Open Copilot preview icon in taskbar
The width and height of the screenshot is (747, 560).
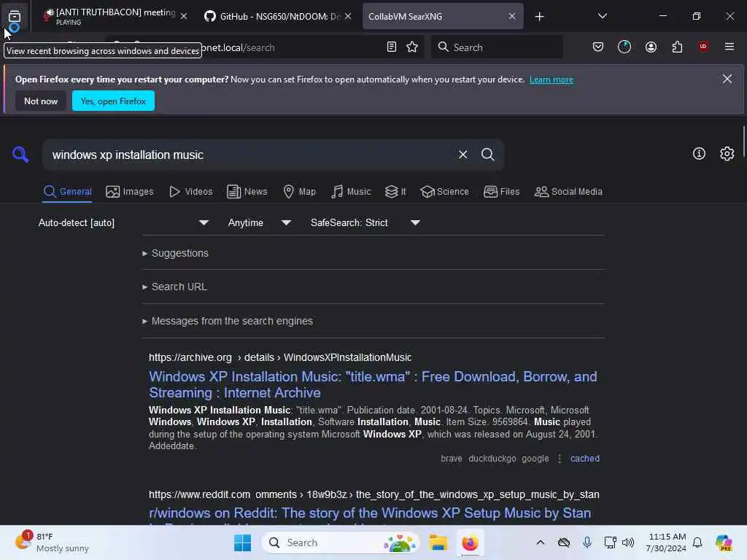pos(724,542)
